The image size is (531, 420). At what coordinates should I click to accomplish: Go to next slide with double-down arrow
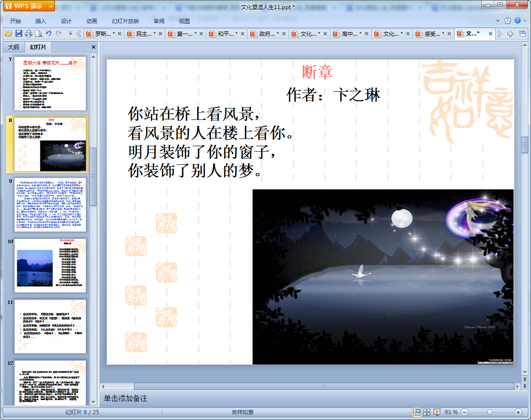(525, 386)
